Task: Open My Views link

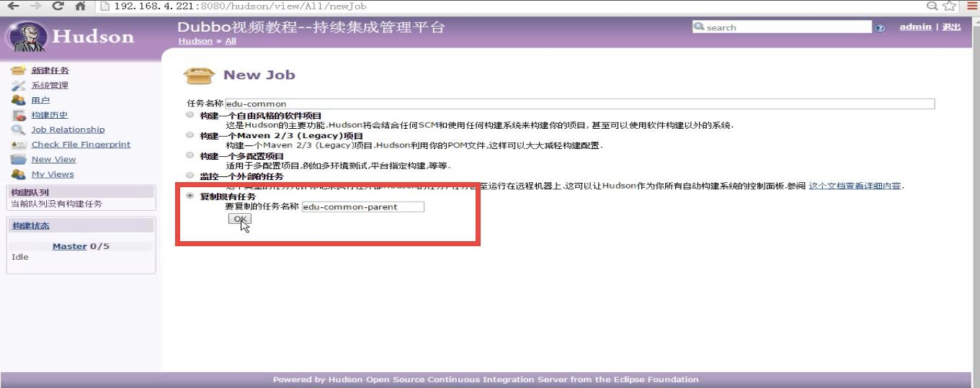Action: [52, 174]
